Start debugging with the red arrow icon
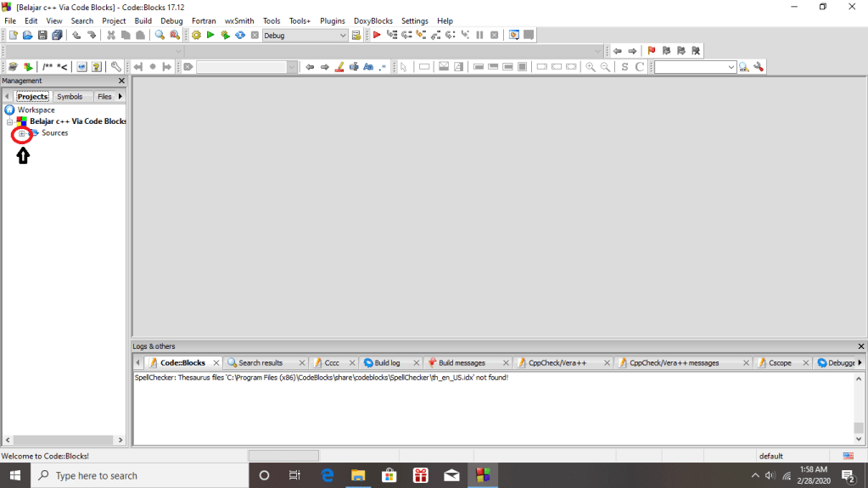The image size is (868, 488). click(377, 35)
